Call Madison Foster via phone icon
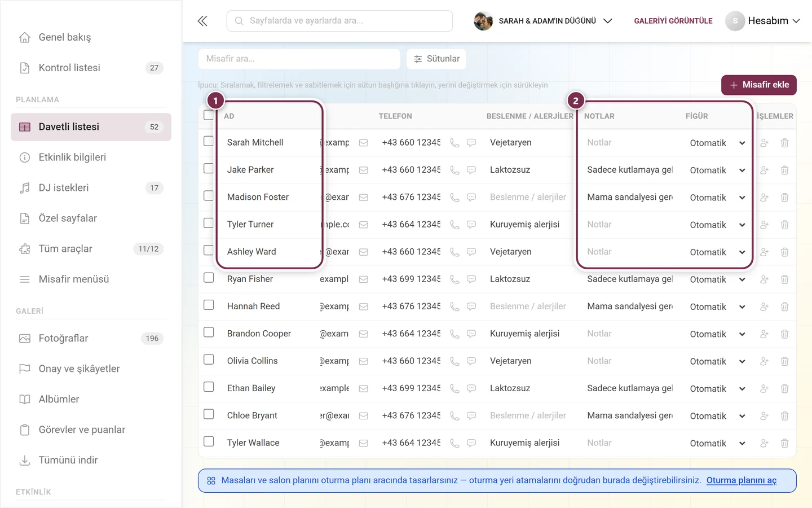812x508 pixels. tap(454, 198)
